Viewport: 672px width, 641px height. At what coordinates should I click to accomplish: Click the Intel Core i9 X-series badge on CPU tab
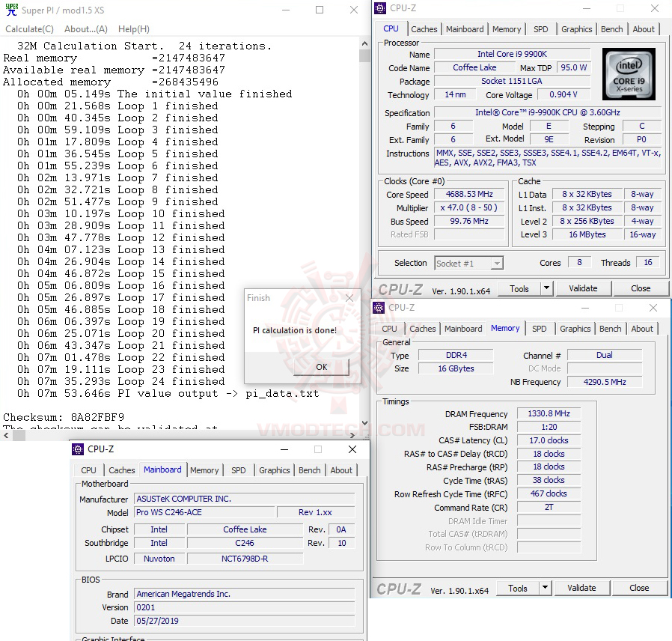(629, 74)
